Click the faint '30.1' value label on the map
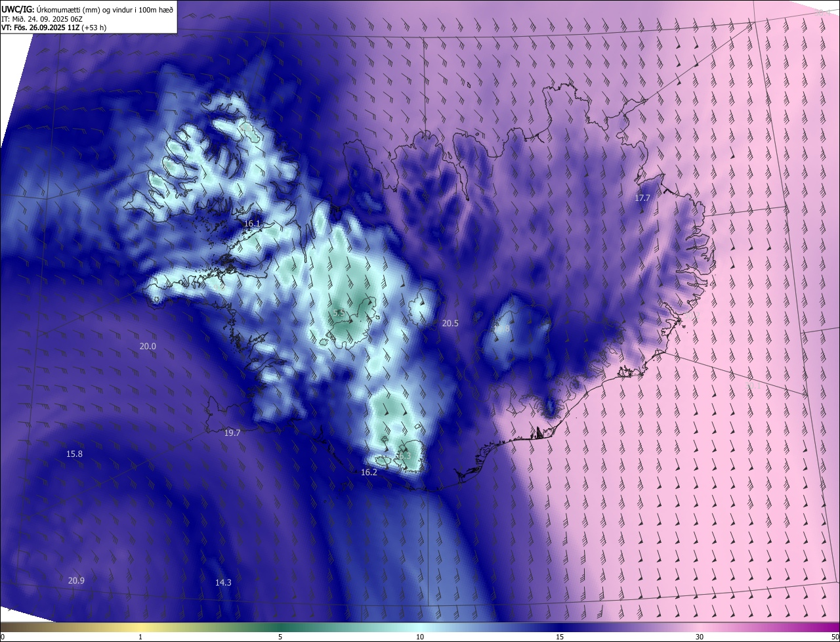The image size is (840, 642). pos(753,385)
